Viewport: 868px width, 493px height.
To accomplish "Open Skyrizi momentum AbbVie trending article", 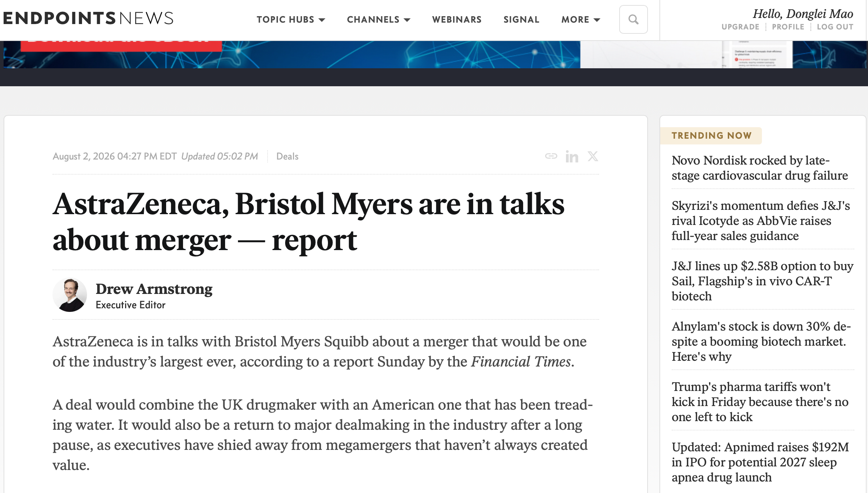I will pos(761,221).
